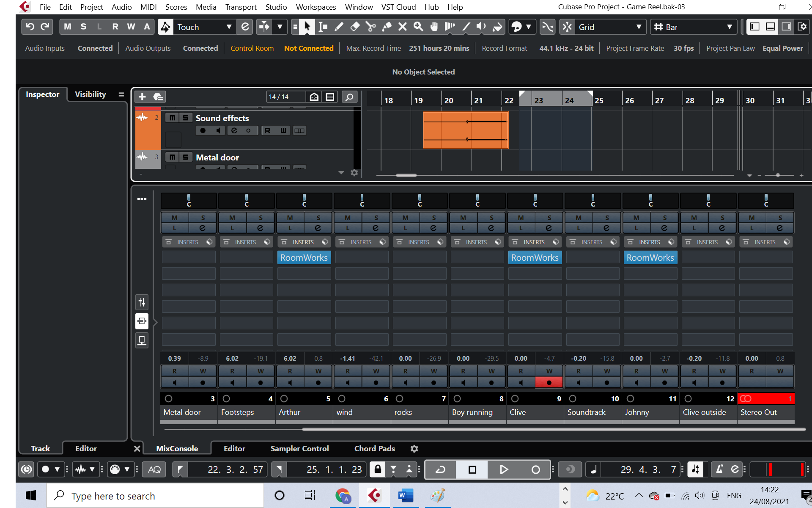The width and height of the screenshot is (812, 508).
Task: Switch to the Chord Pads tab
Action: [374, 448]
